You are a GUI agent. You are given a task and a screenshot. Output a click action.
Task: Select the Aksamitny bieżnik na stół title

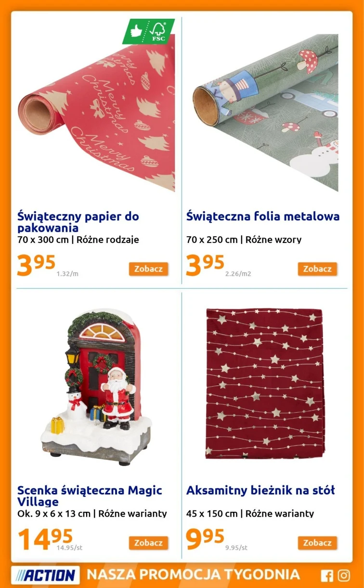[x=260, y=491]
